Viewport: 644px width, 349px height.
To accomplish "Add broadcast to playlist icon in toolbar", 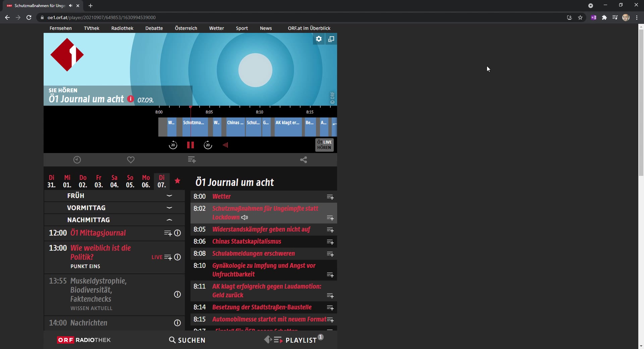I will pyautogui.click(x=192, y=160).
